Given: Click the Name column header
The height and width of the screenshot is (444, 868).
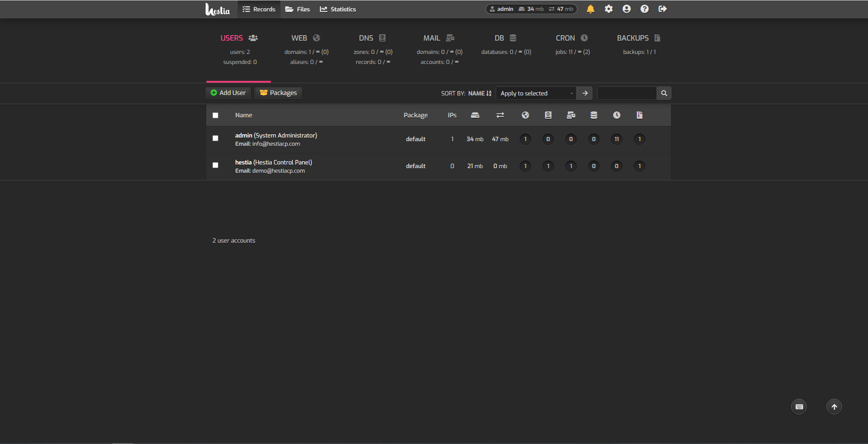Looking at the screenshot, I should [x=243, y=115].
